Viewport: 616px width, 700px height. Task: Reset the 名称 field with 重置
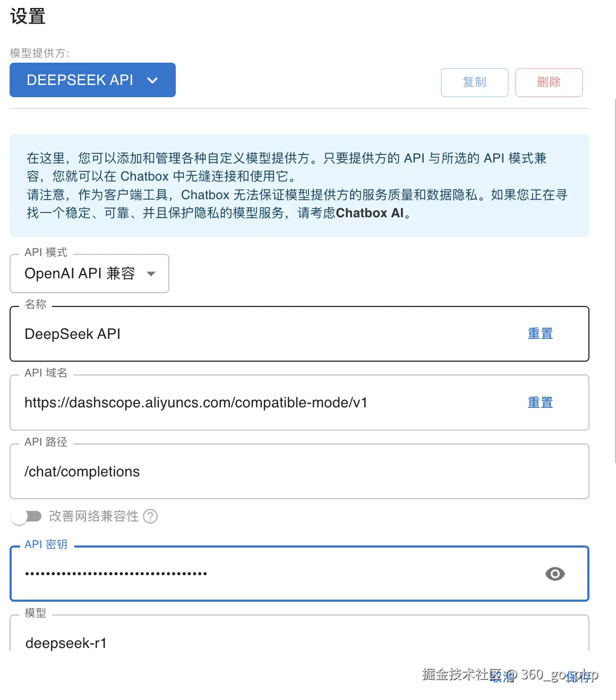540,334
